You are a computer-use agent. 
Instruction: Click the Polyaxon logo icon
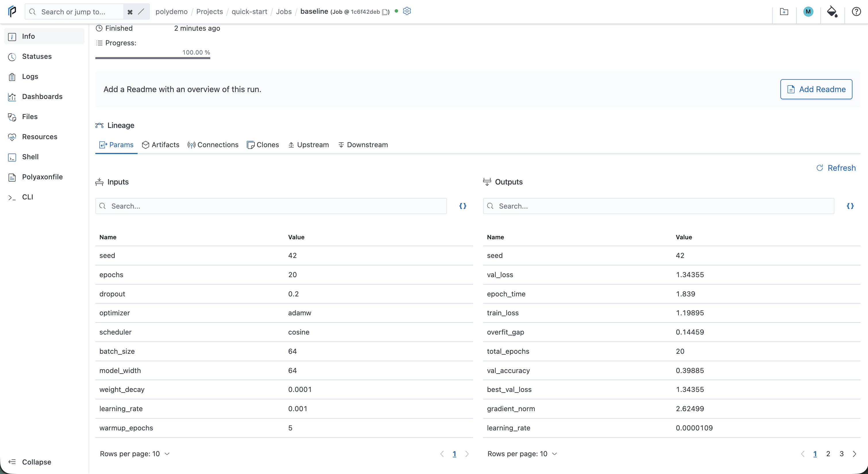[x=12, y=11]
